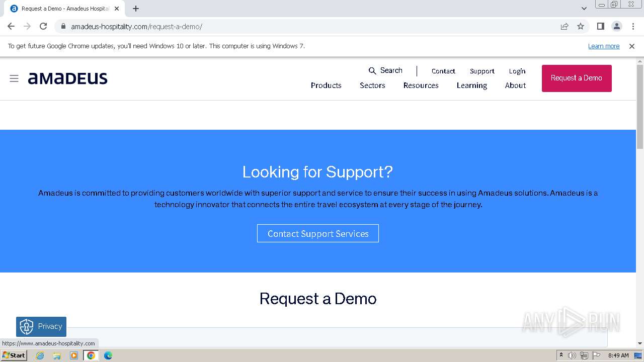
Task: Open Chrome three-dot menu
Action: pyautogui.click(x=633, y=26)
